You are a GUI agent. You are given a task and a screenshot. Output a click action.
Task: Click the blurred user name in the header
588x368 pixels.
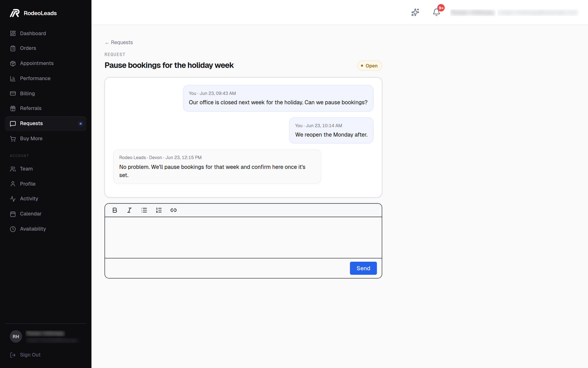coord(473,12)
